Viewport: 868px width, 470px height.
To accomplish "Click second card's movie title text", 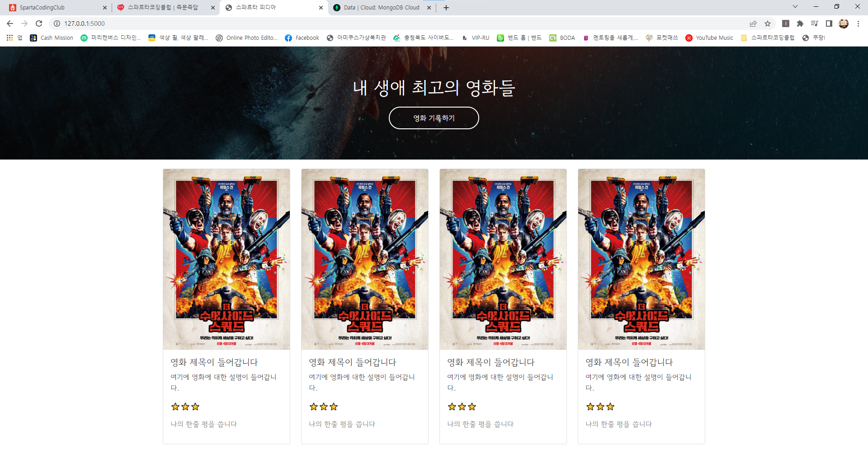I will tap(353, 362).
